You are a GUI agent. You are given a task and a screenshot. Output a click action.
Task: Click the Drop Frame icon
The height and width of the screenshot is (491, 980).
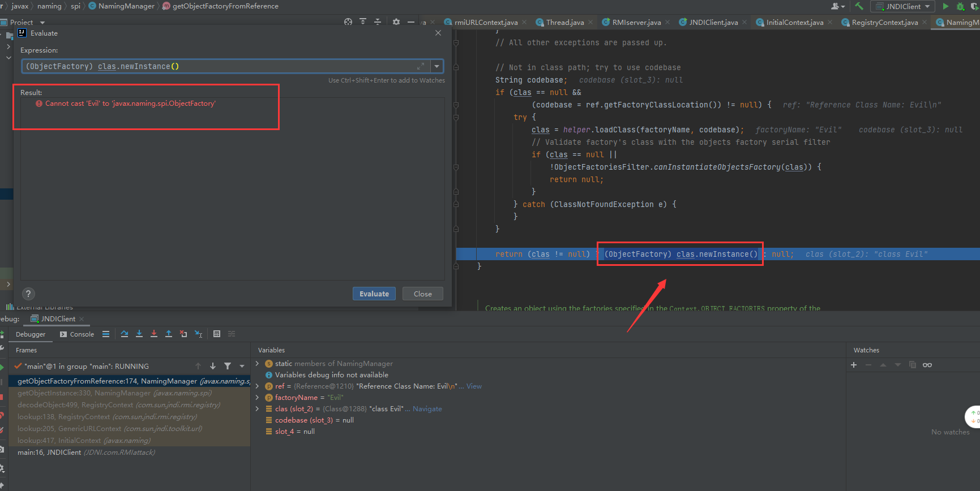click(x=183, y=334)
